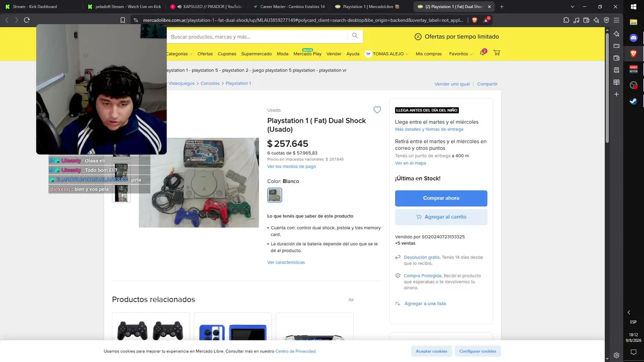Image resolution: width=644 pixels, height=362 pixels.
Task: Open the browser hamburger menu
Action: (616, 20)
